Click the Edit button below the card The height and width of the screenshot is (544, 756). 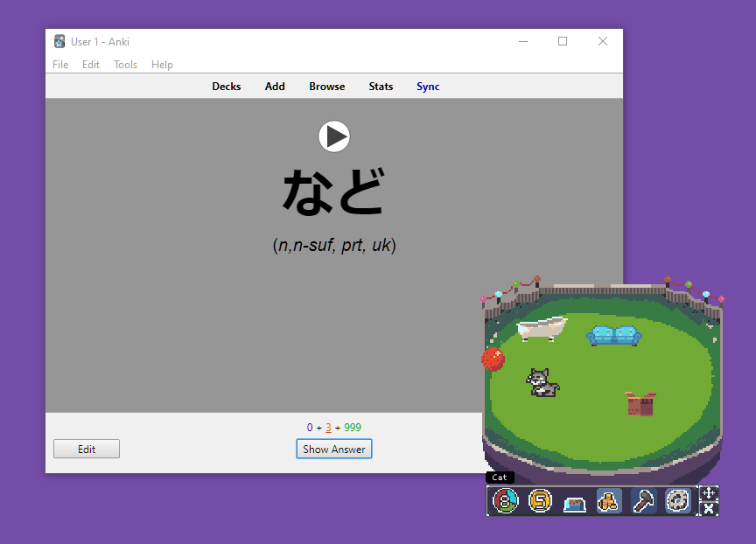(x=87, y=449)
